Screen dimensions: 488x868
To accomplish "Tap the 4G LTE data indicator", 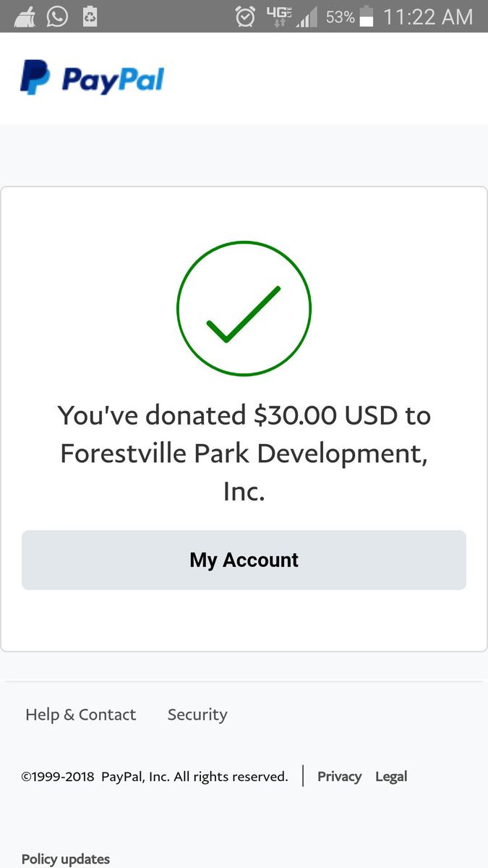I will (278, 16).
